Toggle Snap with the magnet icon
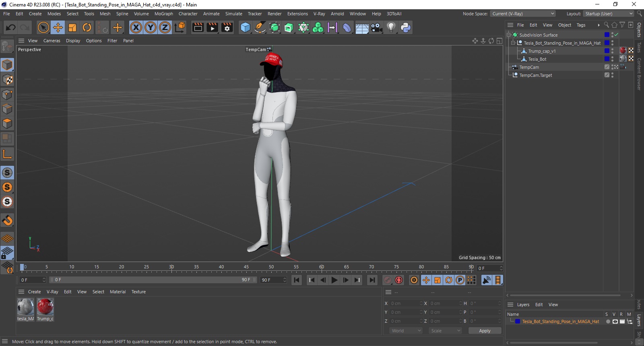644x346 pixels. coord(7,220)
